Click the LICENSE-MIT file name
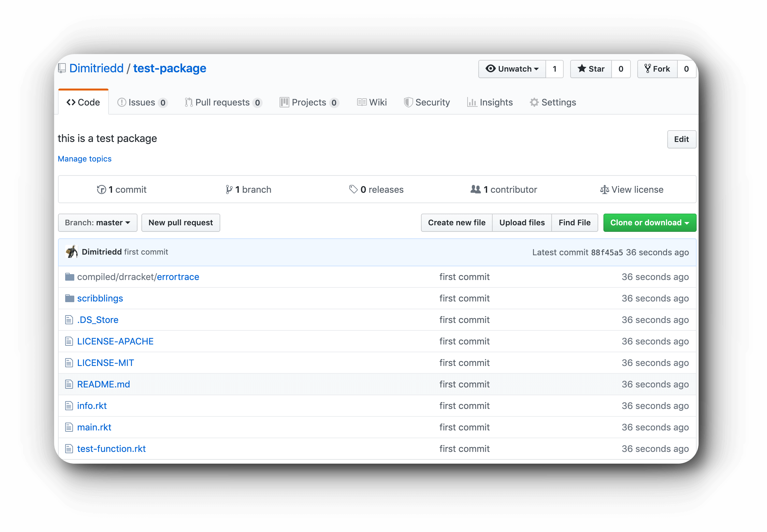The image size is (767, 532). (106, 363)
